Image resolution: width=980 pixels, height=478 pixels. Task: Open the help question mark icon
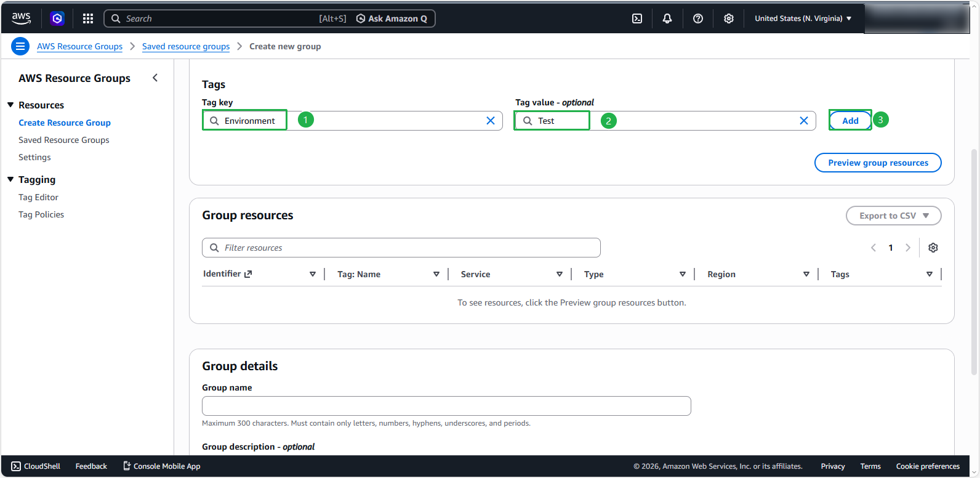698,18
